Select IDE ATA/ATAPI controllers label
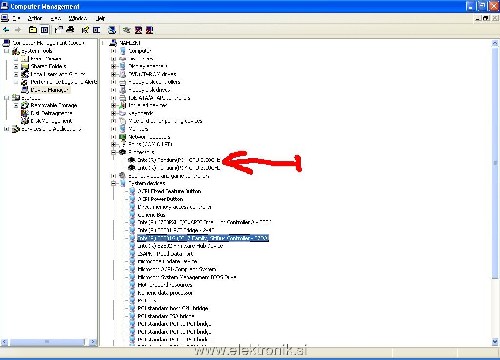 coord(159,98)
